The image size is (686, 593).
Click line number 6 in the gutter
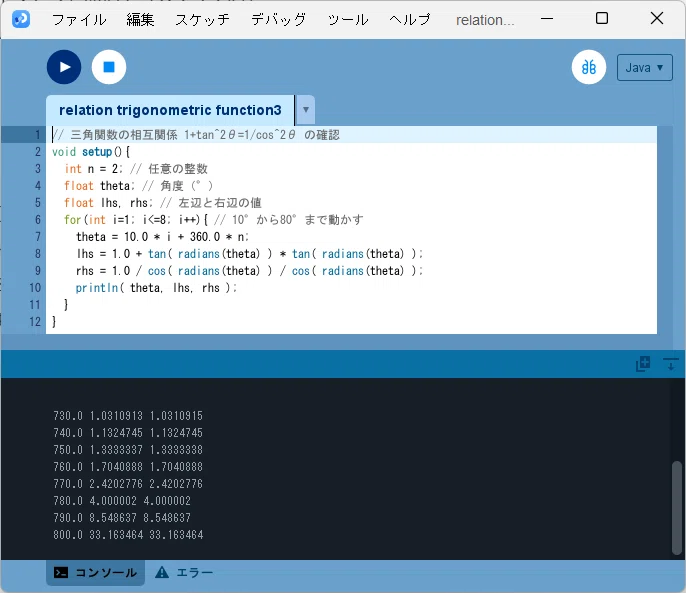click(x=38, y=220)
